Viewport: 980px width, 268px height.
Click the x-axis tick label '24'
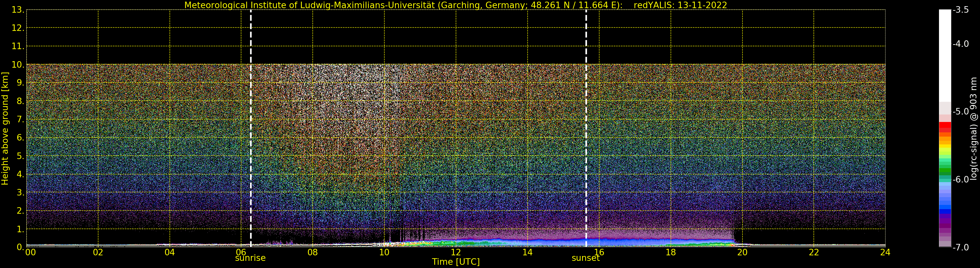click(885, 252)
